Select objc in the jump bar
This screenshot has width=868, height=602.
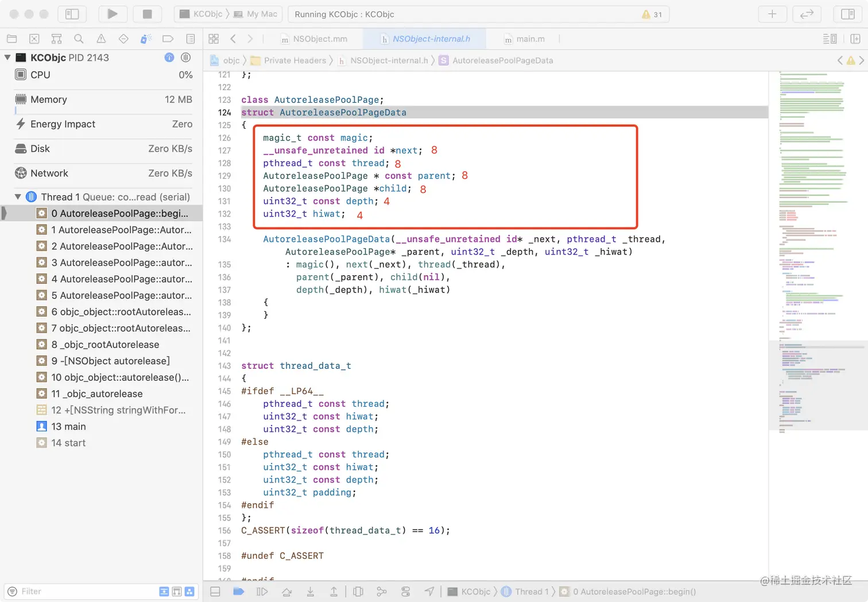coord(225,60)
